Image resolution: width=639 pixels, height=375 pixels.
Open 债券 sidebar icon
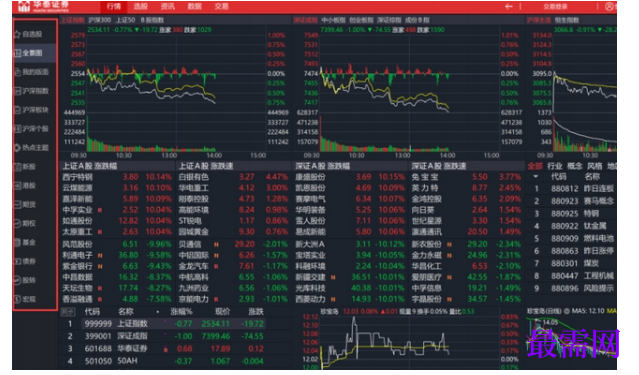pyautogui.click(x=18, y=261)
